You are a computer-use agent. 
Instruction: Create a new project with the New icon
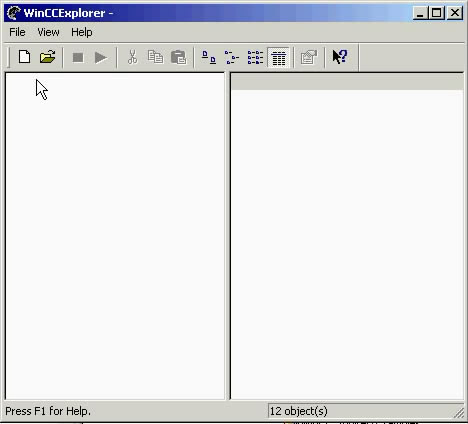pyautogui.click(x=24, y=57)
